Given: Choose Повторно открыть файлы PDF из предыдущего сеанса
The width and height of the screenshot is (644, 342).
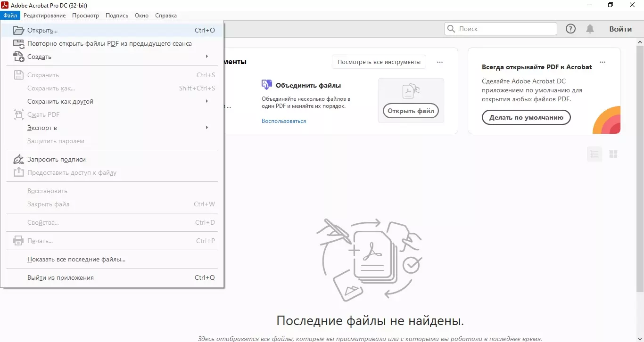Looking at the screenshot, I should (x=112, y=43).
